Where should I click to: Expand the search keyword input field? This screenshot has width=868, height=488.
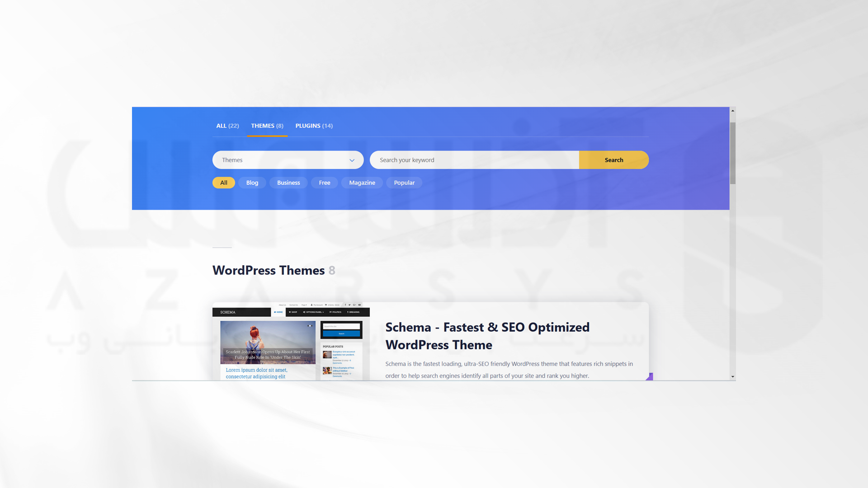coord(475,160)
